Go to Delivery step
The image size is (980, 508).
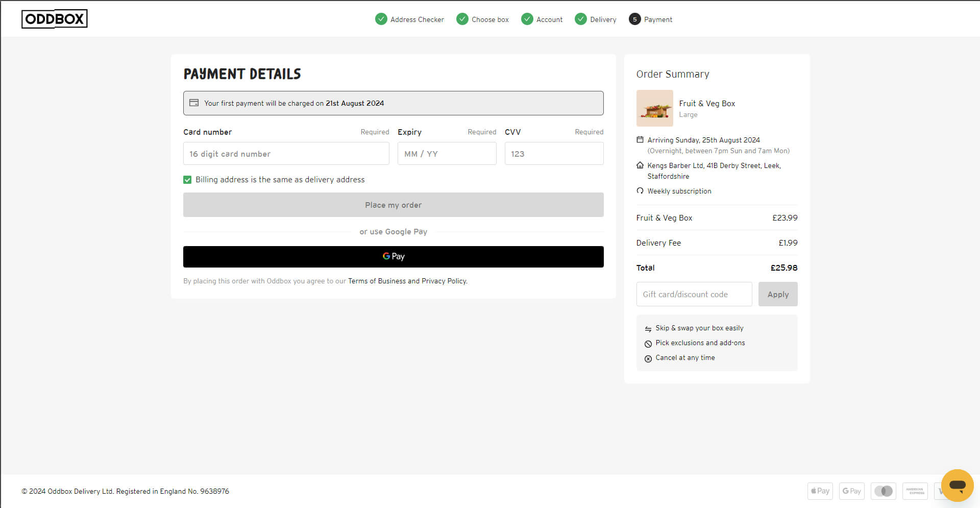point(603,19)
